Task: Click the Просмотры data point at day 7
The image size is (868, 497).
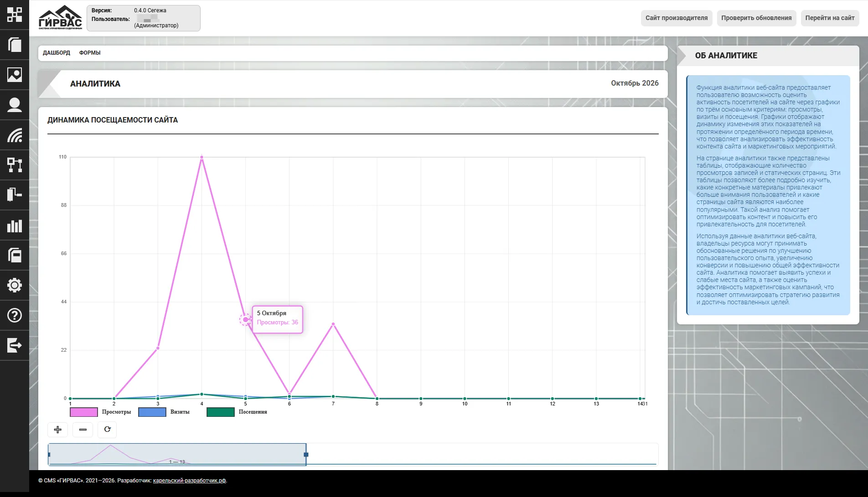Action: tap(333, 324)
